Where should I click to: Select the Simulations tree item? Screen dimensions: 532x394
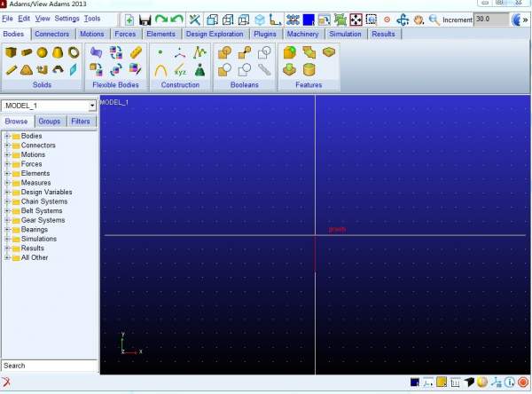click(39, 239)
